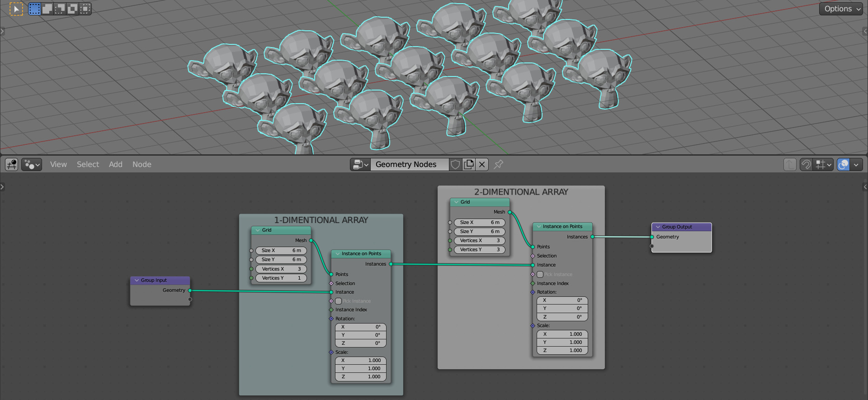
Task: Select the 2-DIMENTIONAL ARRAY frame title
Action: point(521,192)
